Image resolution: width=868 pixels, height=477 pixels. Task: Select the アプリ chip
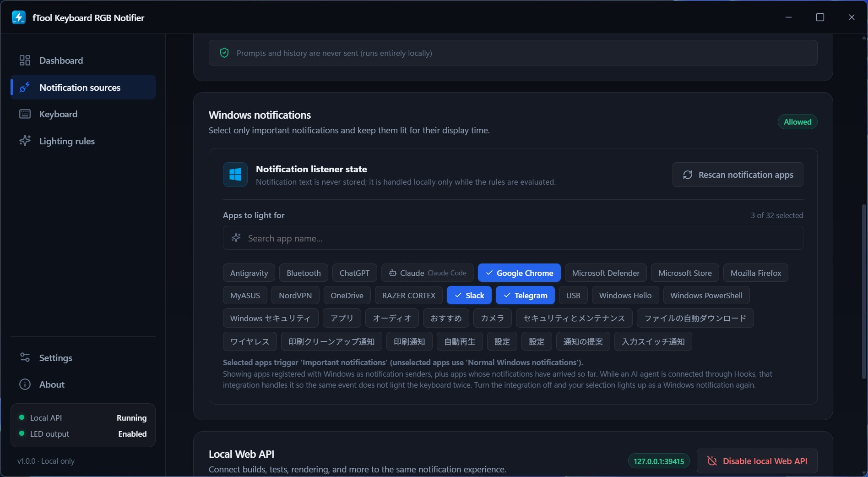point(342,318)
